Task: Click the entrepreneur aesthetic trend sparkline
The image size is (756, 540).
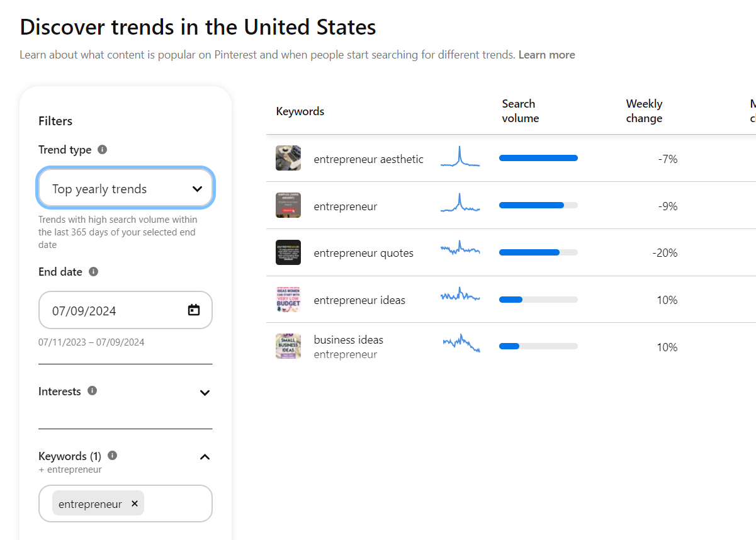Action: [x=460, y=157]
